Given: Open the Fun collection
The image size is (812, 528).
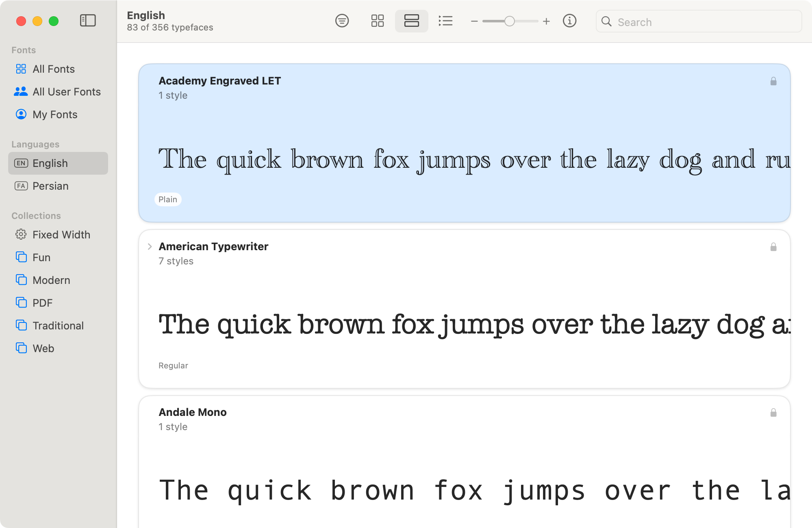Looking at the screenshot, I should pos(41,257).
